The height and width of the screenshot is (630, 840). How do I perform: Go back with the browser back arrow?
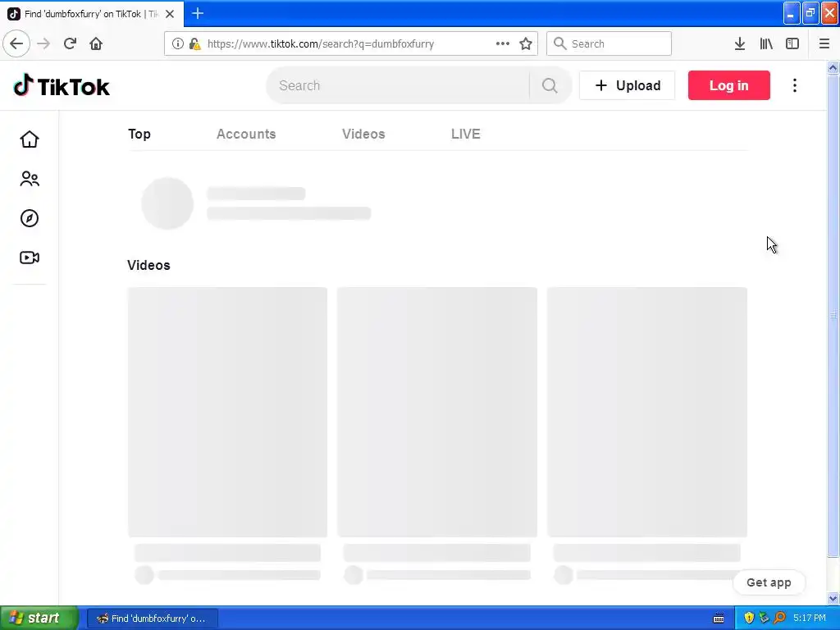click(16, 43)
